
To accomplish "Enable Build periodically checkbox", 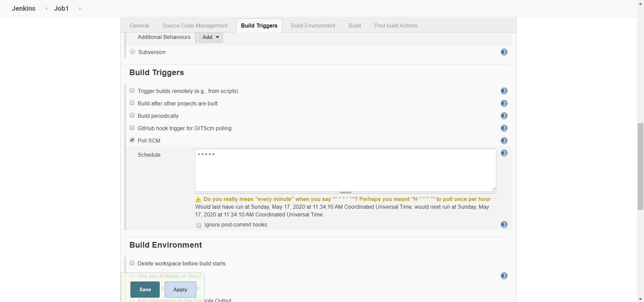I will point(132,115).
